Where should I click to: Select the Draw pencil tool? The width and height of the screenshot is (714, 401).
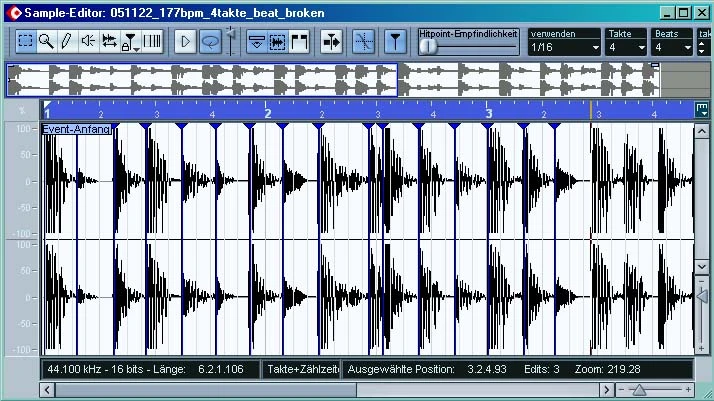[66, 42]
